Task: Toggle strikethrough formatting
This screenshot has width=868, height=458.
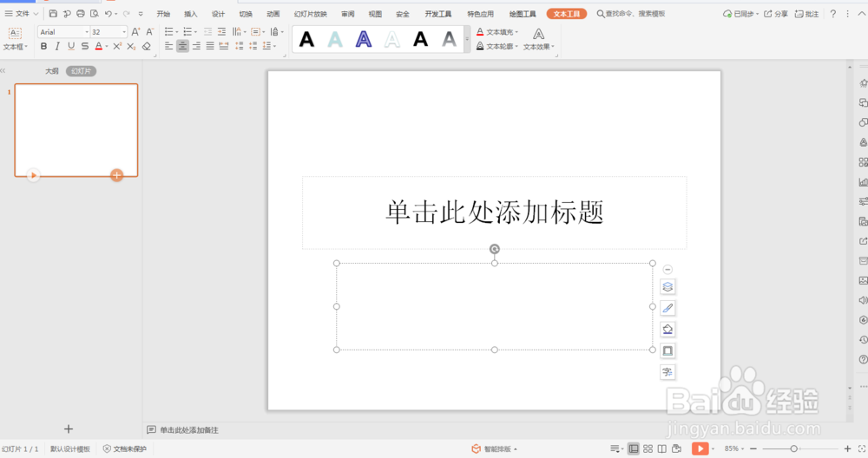Action: tap(85, 47)
